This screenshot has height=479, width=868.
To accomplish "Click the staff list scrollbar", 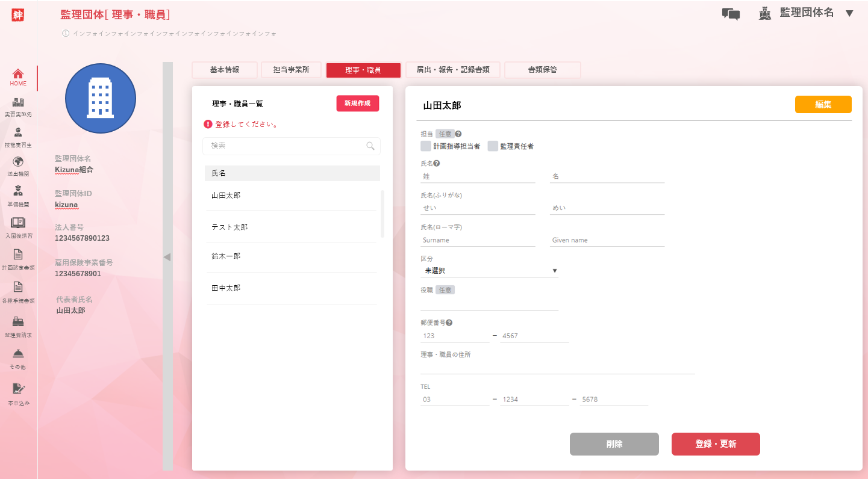I will tap(382, 214).
